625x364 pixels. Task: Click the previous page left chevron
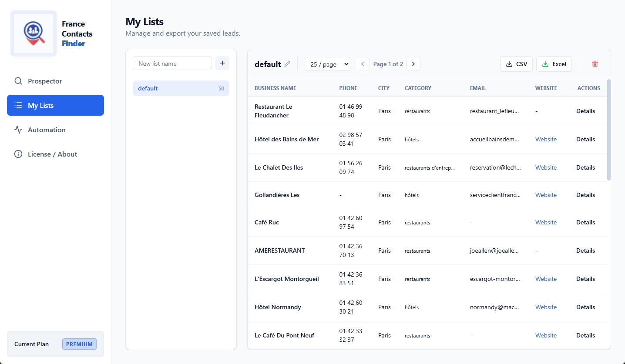363,63
